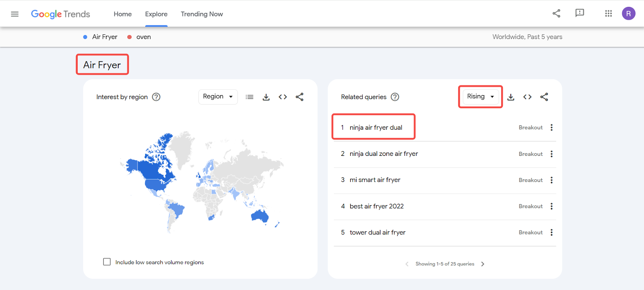
Task: Switch Interest by region to list view
Action: point(250,97)
